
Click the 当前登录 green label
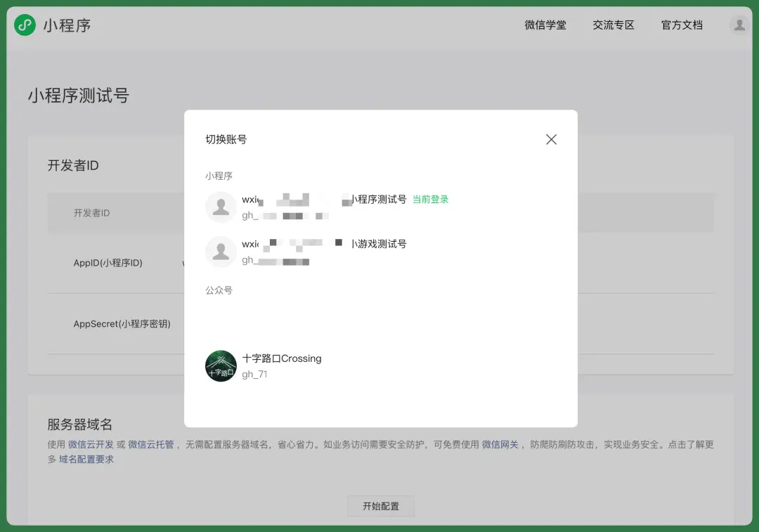[430, 199]
